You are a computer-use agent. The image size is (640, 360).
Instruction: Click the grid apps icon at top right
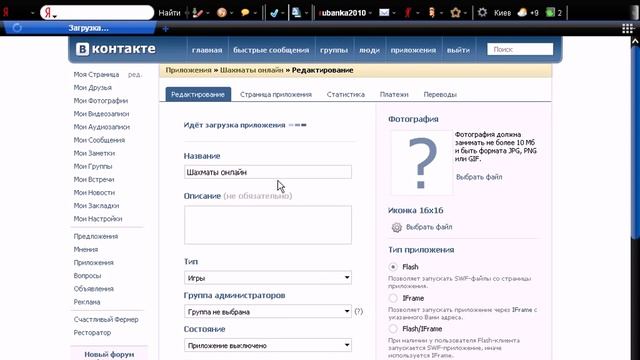pos(627,28)
